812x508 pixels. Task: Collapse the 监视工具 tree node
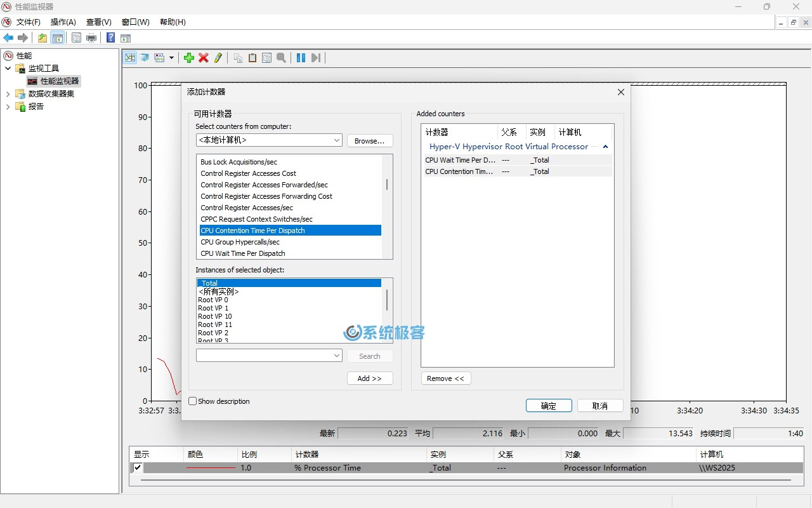click(8, 68)
